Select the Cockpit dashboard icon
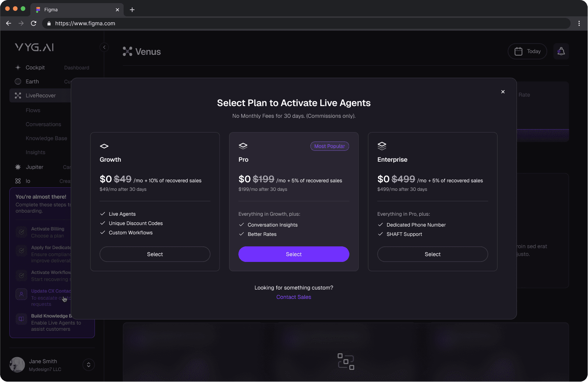The image size is (588, 382). click(x=18, y=67)
